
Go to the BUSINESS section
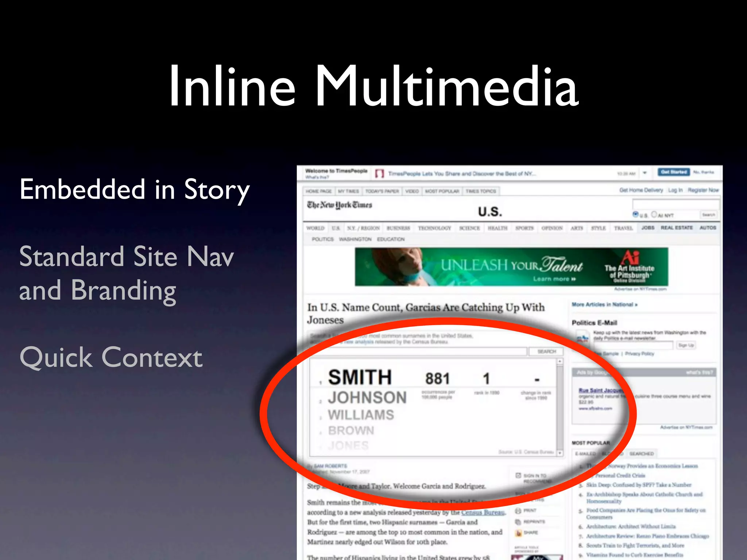click(x=398, y=228)
